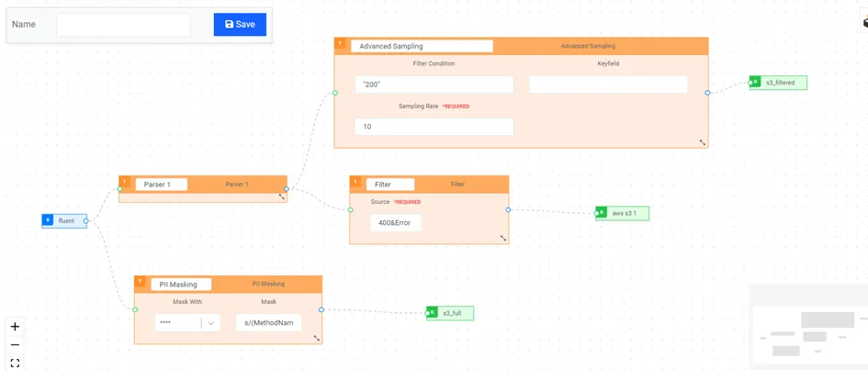868x370 pixels.
Task: Select the fluent source node
Action: pyautogui.click(x=64, y=220)
